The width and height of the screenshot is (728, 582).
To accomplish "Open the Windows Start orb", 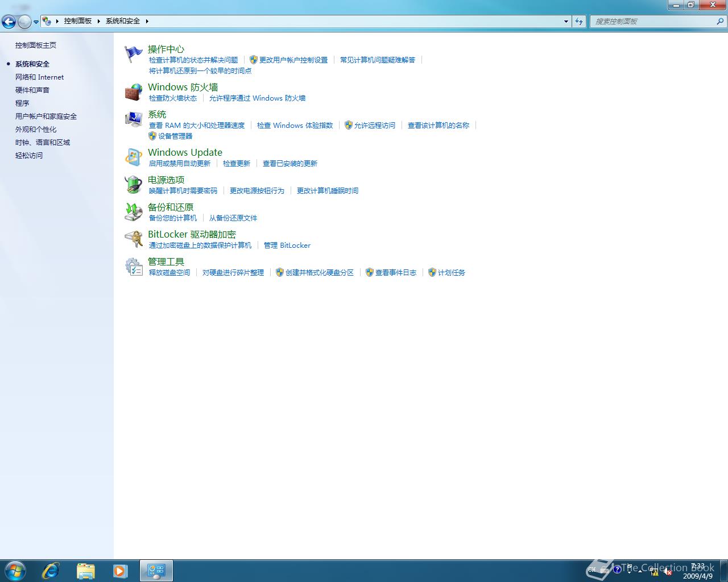I will [15, 571].
